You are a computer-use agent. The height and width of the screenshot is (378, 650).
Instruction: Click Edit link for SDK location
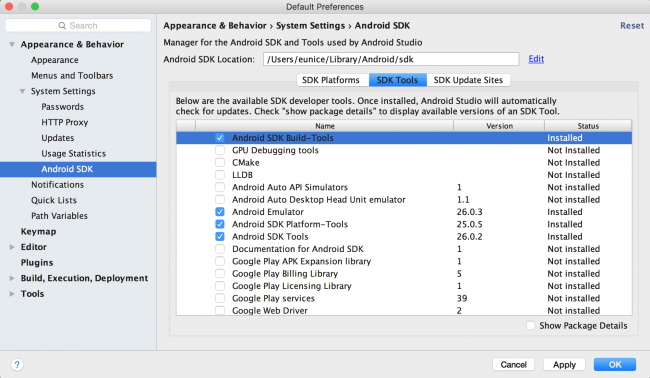pyautogui.click(x=536, y=59)
